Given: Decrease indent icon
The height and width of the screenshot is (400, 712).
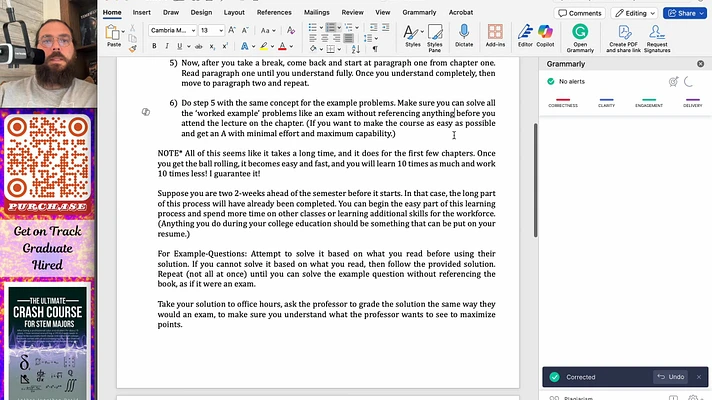Looking at the screenshot, I should 373,28.
